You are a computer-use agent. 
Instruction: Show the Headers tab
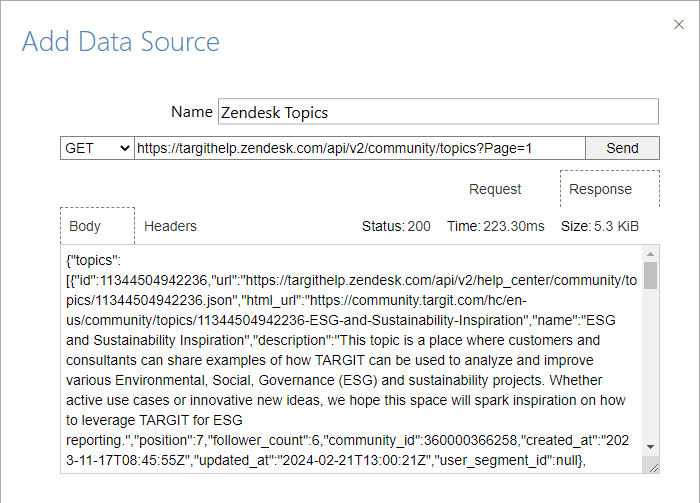[170, 226]
